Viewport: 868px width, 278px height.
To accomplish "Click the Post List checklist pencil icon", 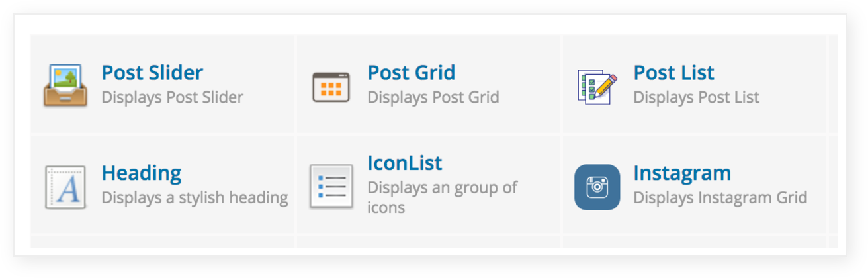I will (597, 86).
